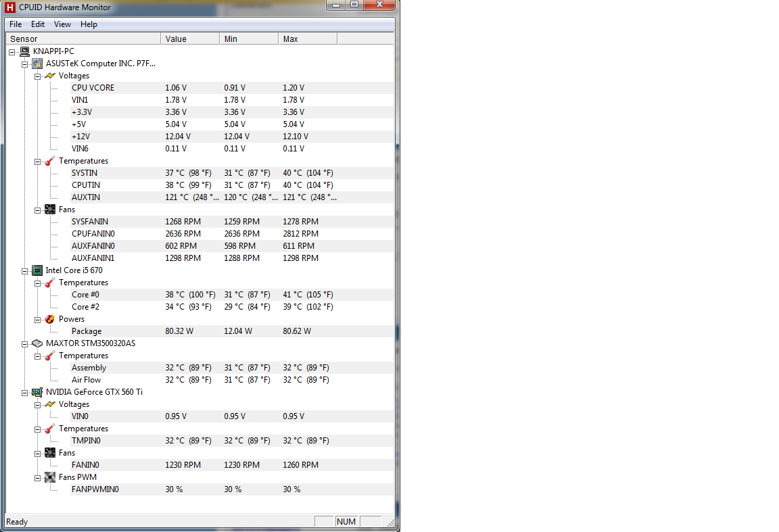This screenshot has width=779, height=532.
Task: Select the +5V voltage row
Action: point(232,124)
